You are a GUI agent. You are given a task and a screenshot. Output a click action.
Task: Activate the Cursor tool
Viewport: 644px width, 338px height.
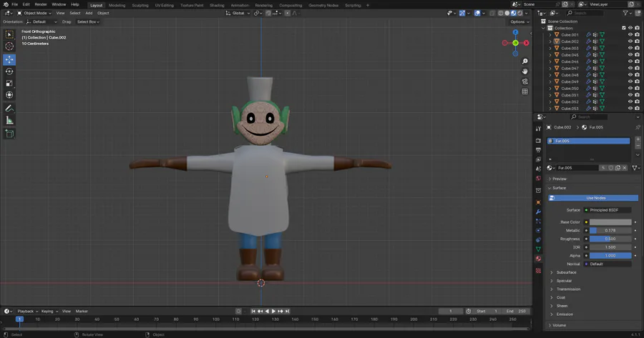pos(9,46)
